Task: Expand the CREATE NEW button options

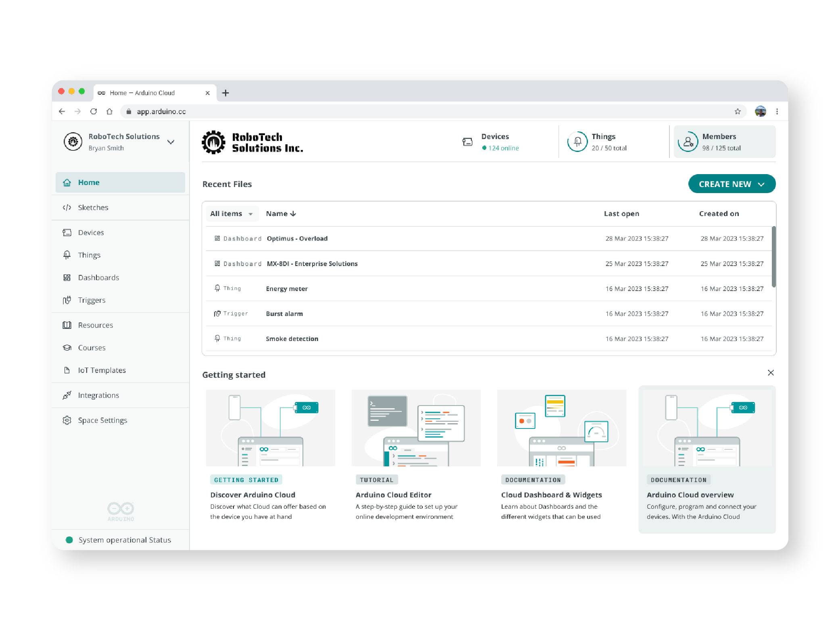Action: click(732, 184)
